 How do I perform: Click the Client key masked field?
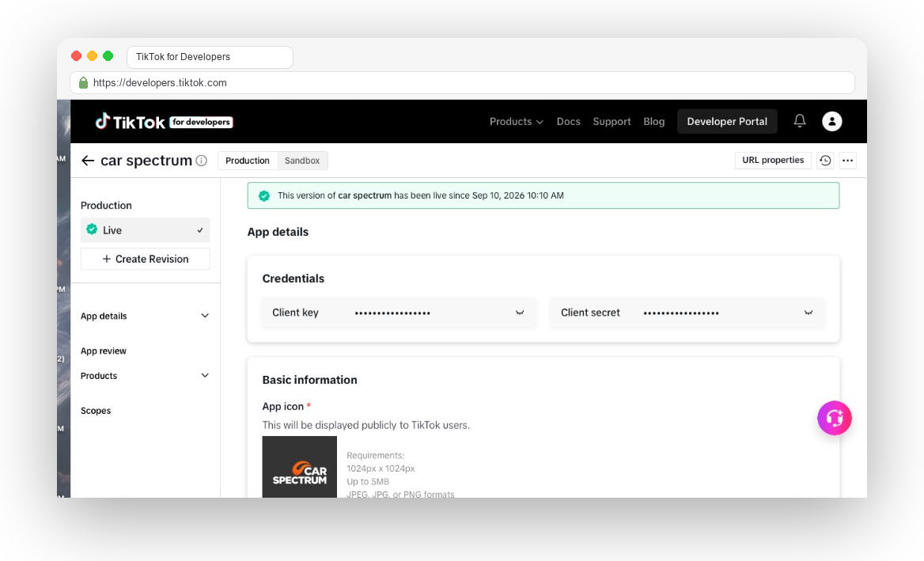[x=399, y=313]
